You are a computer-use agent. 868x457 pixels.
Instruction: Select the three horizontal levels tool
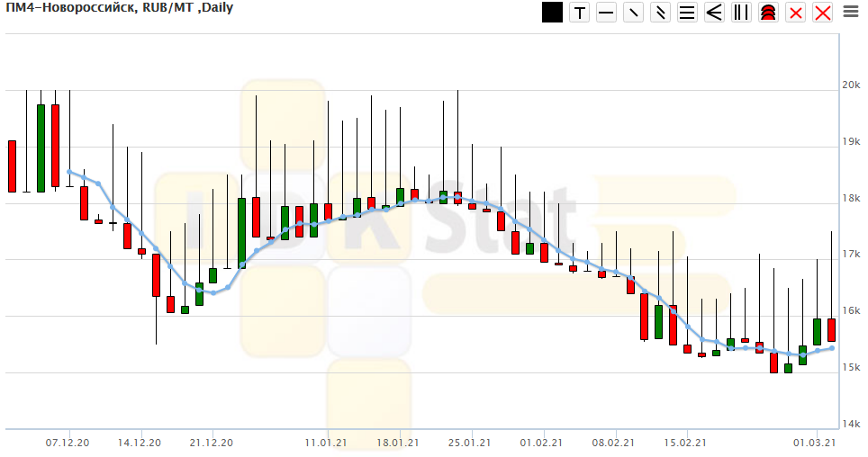point(688,13)
